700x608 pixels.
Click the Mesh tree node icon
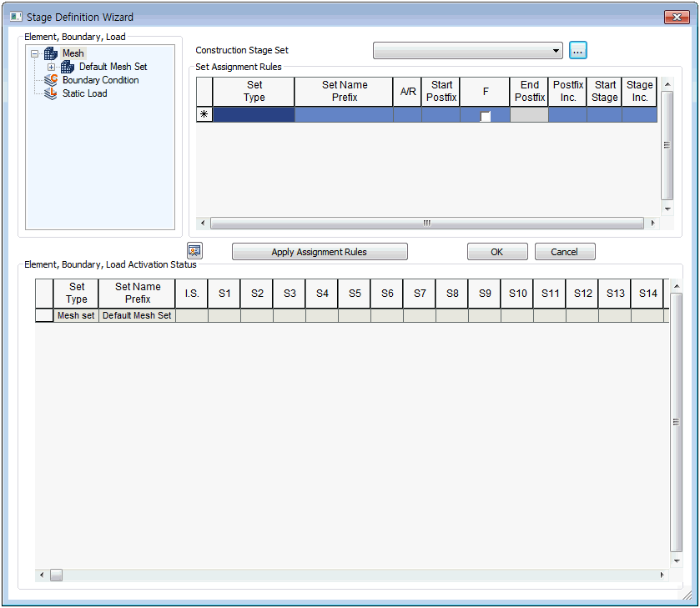pos(51,53)
